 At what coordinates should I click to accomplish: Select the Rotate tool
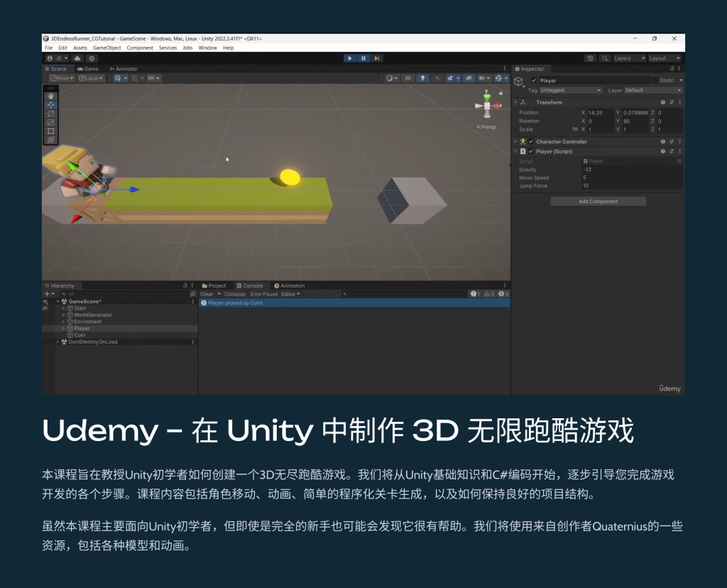[x=50, y=114]
